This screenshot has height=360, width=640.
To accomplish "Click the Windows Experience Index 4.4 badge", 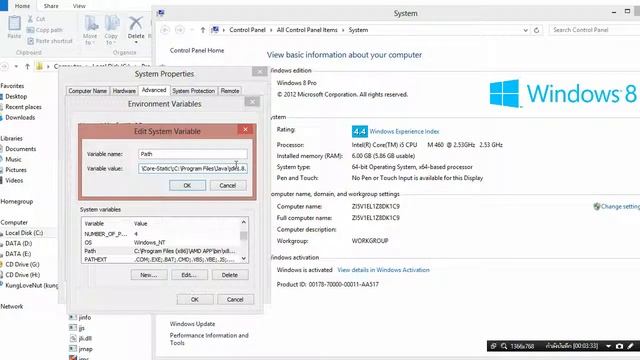I will coord(360,131).
